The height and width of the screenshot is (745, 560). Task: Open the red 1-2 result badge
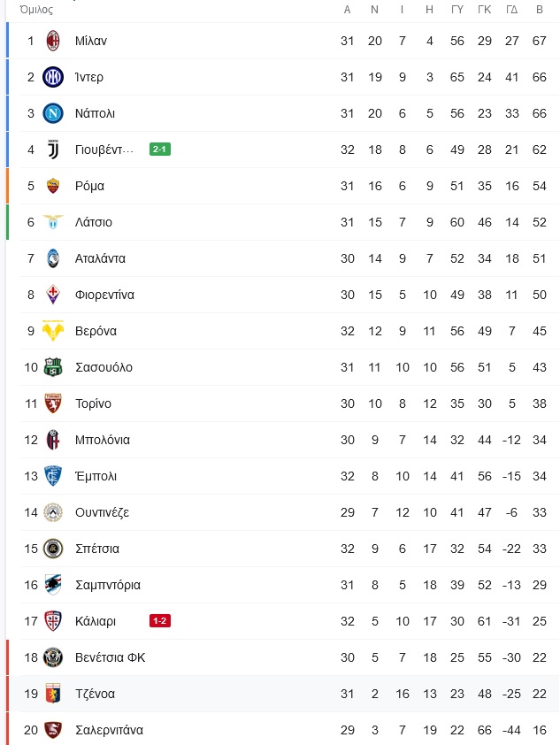[159, 621]
